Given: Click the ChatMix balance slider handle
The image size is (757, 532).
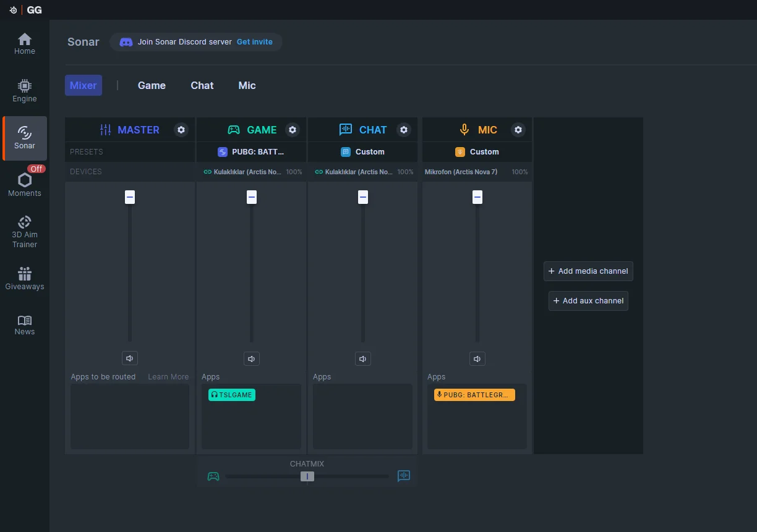Looking at the screenshot, I should (307, 476).
